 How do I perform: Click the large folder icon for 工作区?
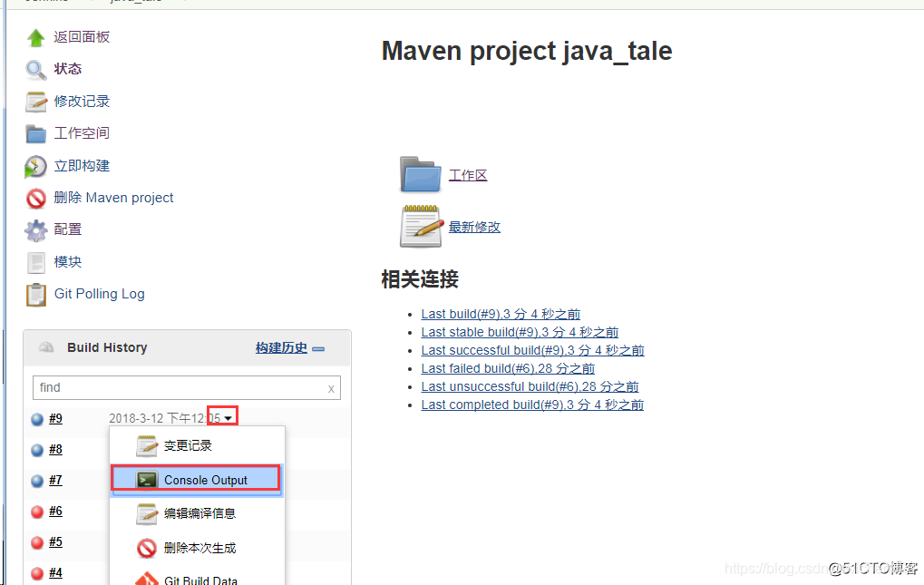(420, 174)
